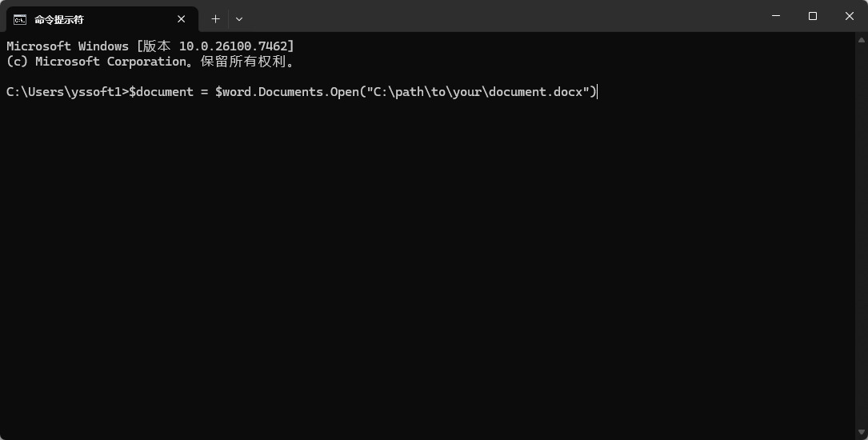
Task: Click the Microsoft Corporation copyright line
Action: [150, 62]
